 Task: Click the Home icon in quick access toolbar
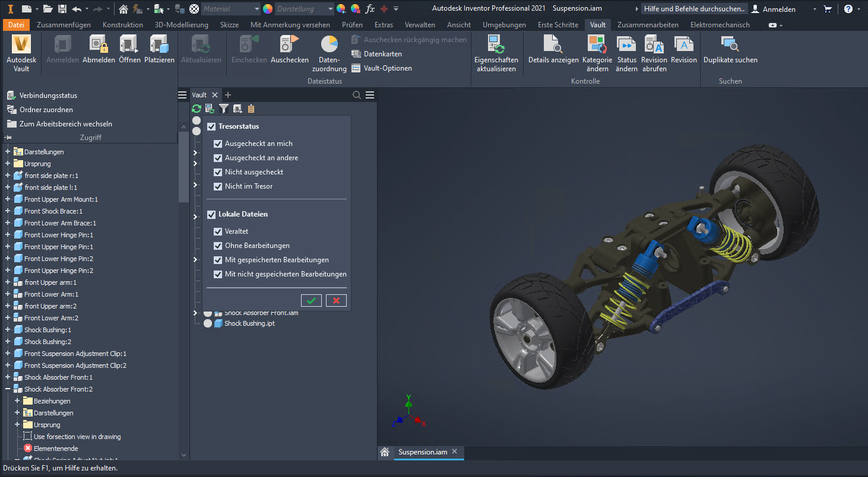pos(123,9)
